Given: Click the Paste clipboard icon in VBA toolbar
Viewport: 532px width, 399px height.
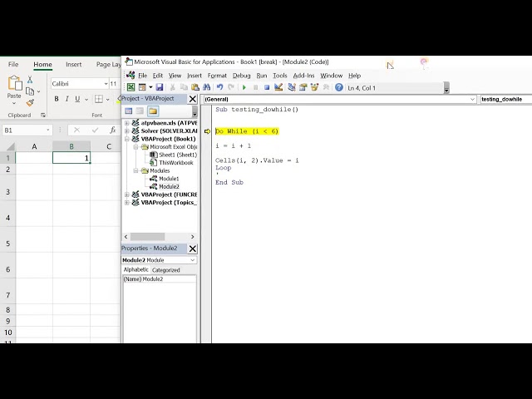Looking at the screenshot, I should pos(195,87).
